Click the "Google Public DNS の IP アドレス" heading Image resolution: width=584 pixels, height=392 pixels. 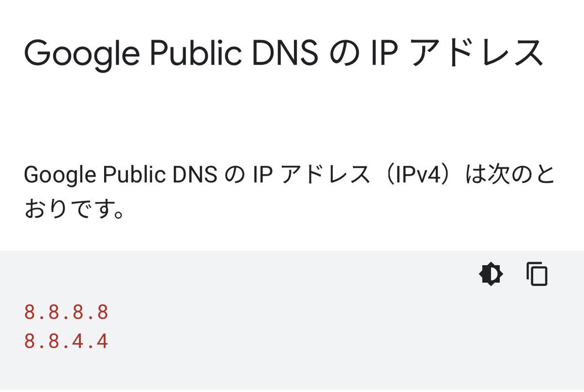284,53
